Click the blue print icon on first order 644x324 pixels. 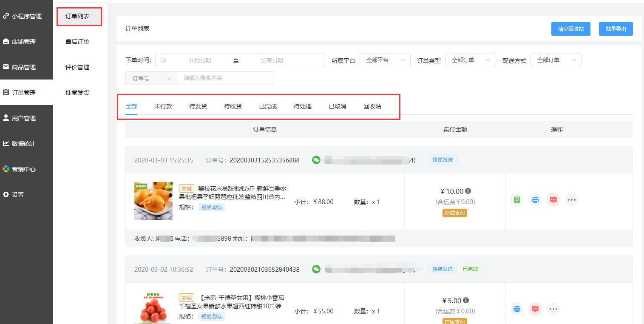tap(535, 200)
